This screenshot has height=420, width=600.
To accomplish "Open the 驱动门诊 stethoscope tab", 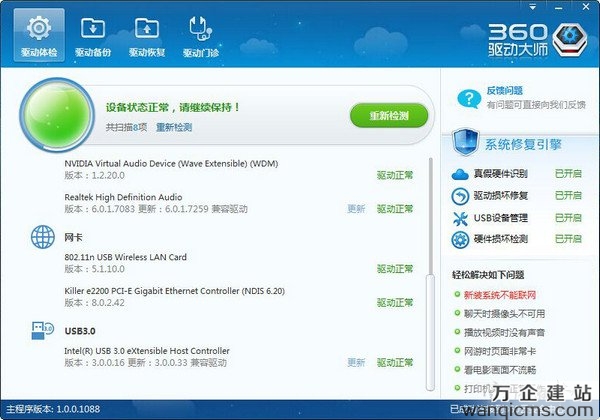I will point(201,35).
